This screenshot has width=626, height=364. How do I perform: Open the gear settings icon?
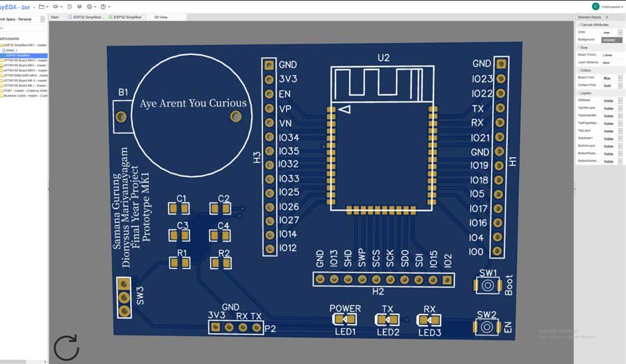tap(90, 6)
